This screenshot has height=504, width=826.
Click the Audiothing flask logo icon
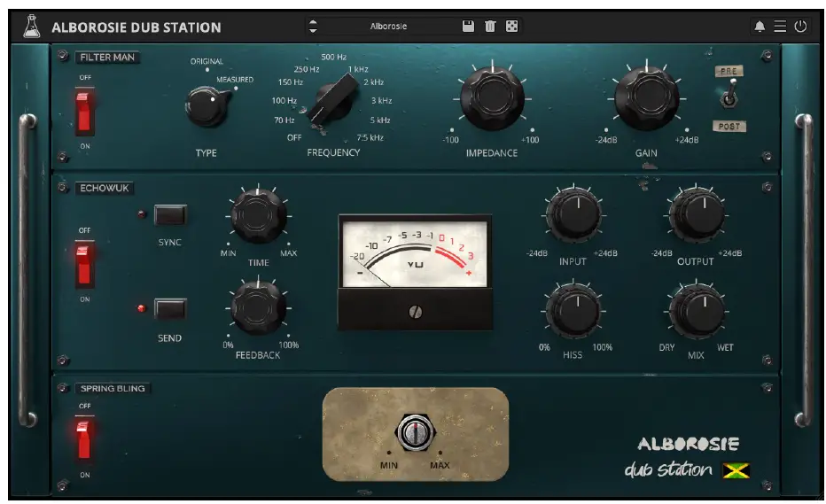pos(32,27)
